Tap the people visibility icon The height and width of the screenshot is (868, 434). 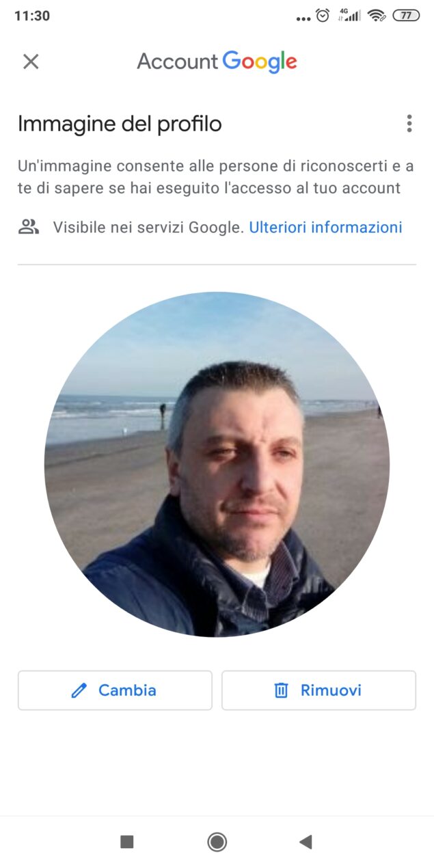click(29, 227)
